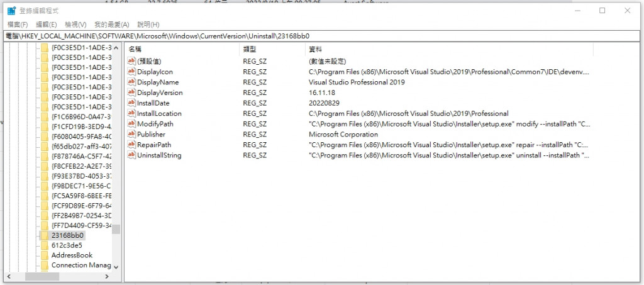
Task: Click the registry path address bar
Action: [x=322, y=36]
